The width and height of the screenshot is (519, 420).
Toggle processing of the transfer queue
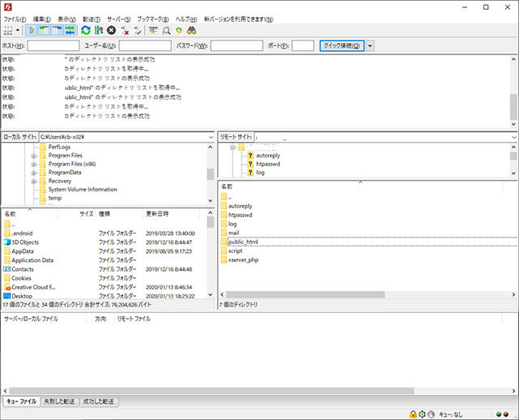[99, 31]
